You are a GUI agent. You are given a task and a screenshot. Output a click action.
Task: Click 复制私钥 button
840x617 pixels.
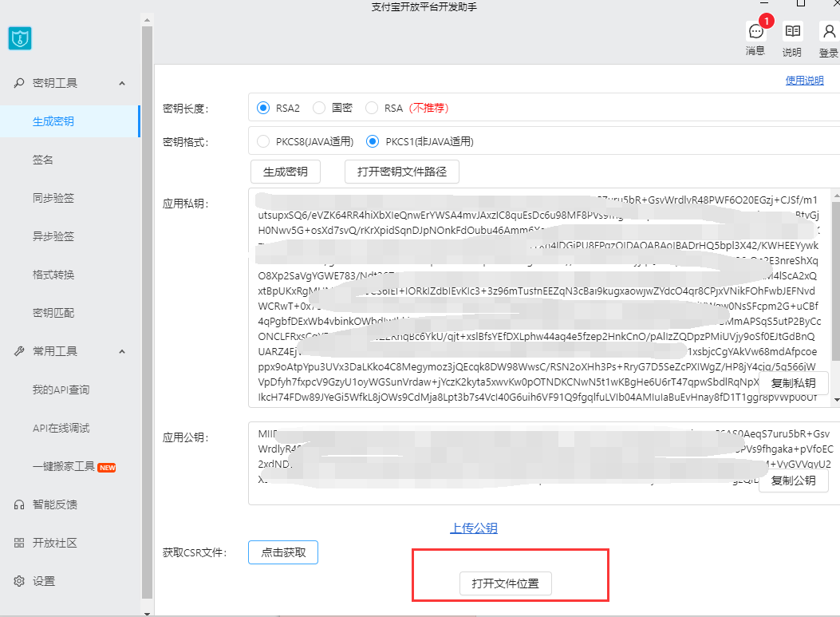(x=794, y=383)
